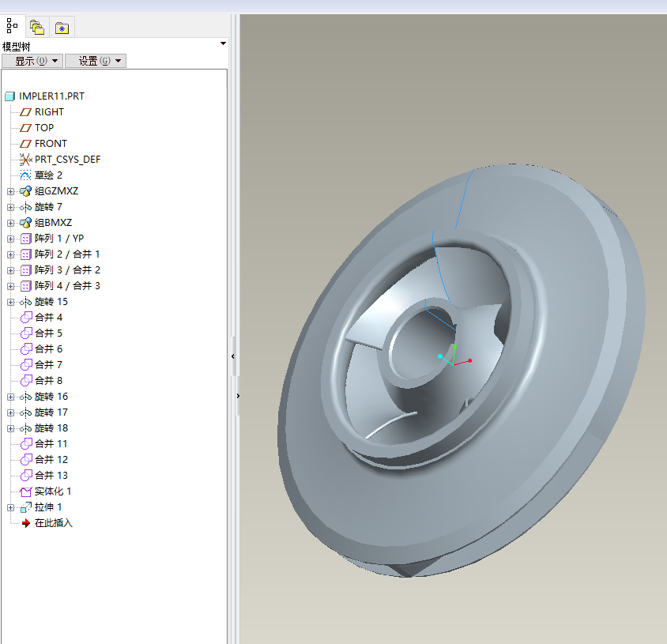Open the 设置 menu button
Viewport: 667px width, 644px height.
point(95,61)
